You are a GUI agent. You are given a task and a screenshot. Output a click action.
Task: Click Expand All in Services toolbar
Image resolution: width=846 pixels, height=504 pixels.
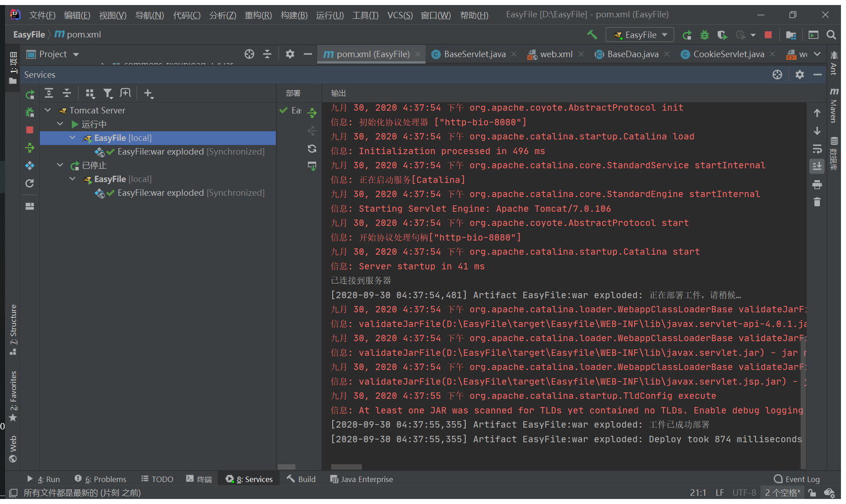tap(49, 93)
